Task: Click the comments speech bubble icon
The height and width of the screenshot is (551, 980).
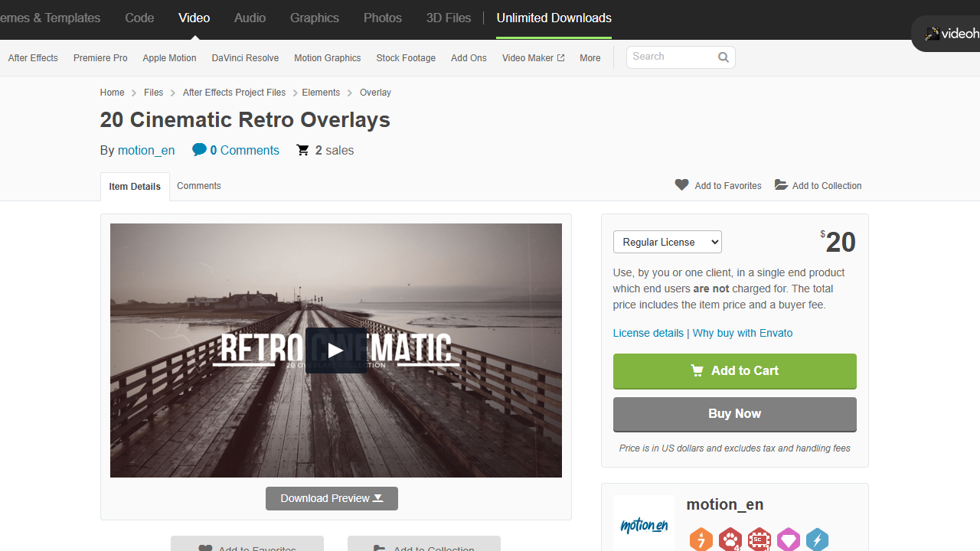Action: 199,149
